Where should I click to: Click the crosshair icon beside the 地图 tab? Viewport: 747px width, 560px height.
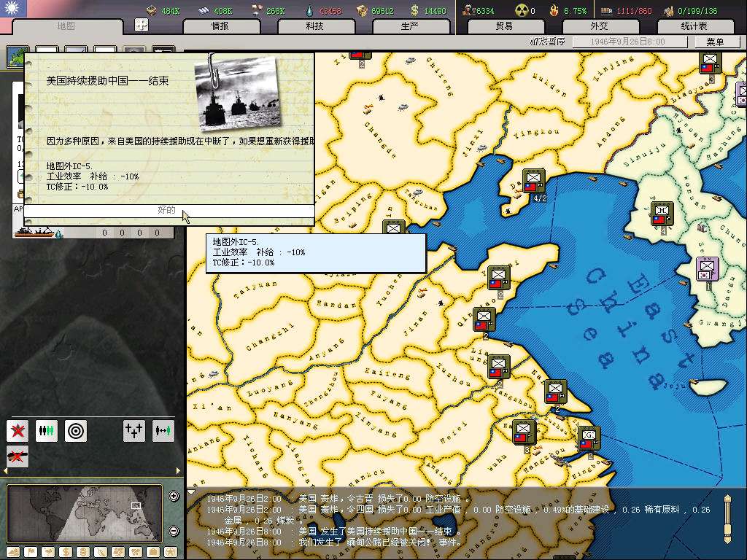pos(142,25)
